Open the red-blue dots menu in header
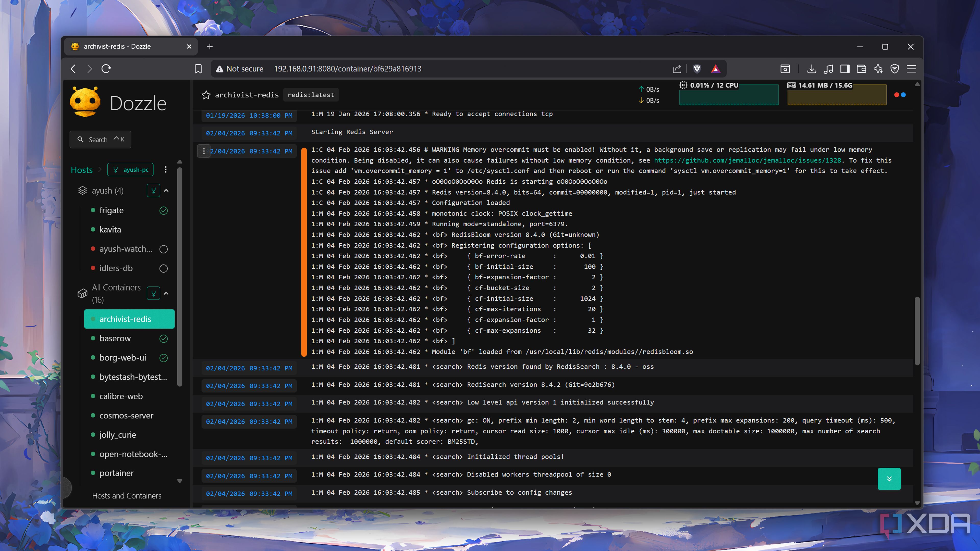The height and width of the screenshot is (551, 980). tap(900, 95)
